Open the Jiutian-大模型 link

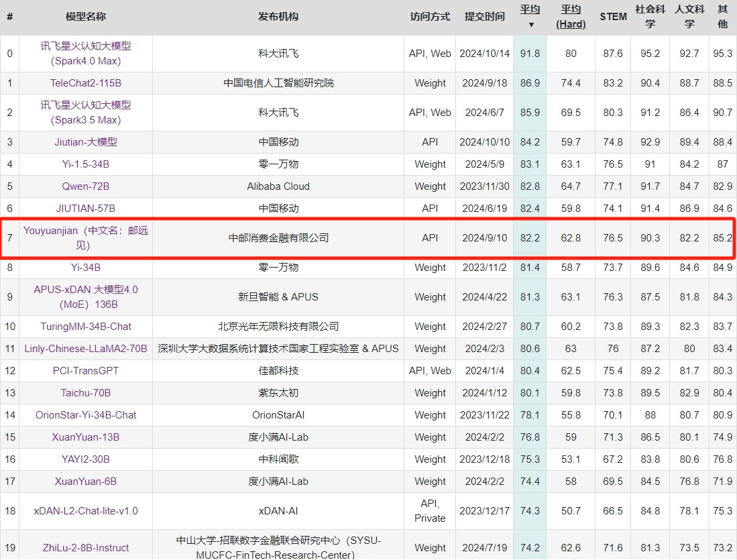point(86,142)
